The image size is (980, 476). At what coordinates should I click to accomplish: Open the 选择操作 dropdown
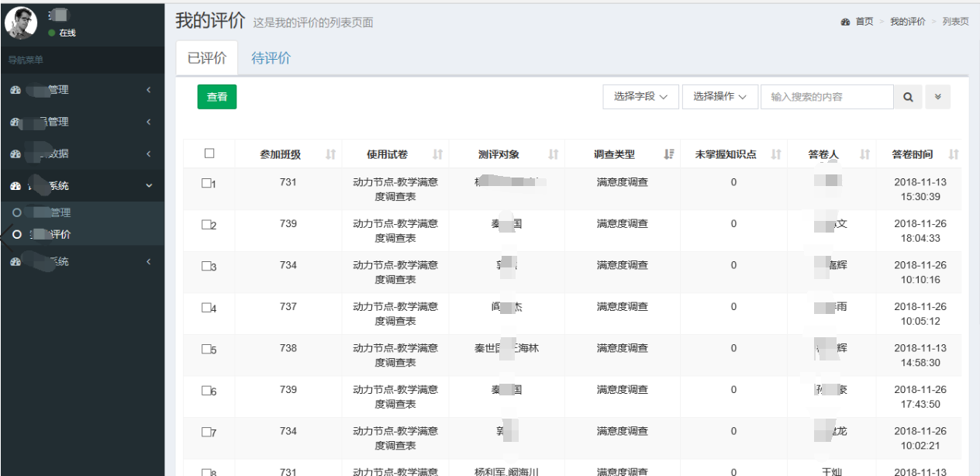coord(719,97)
